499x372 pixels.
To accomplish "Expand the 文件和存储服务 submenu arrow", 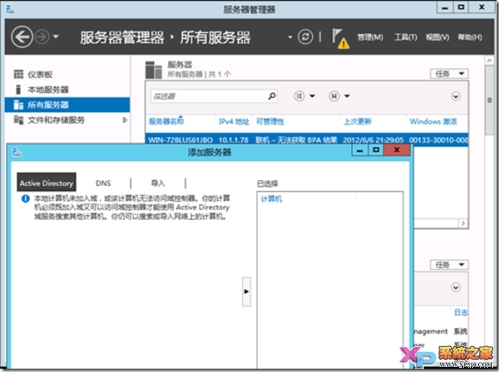I will click(x=125, y=120).
